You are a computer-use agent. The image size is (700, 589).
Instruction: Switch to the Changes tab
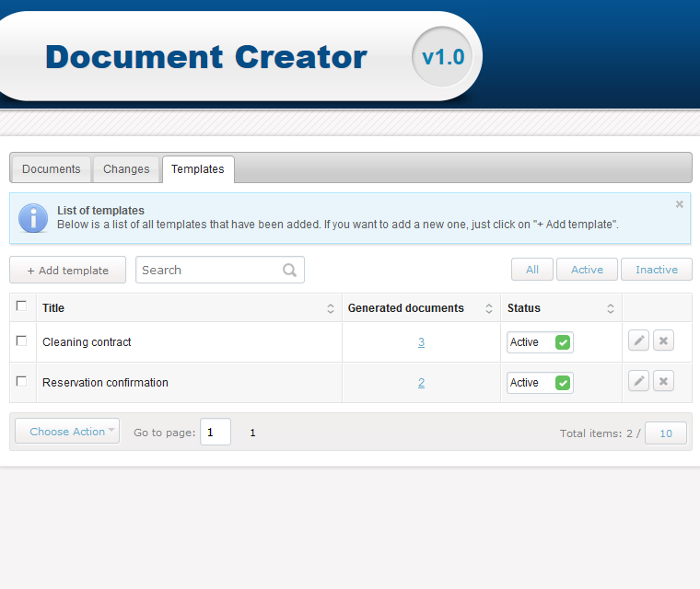click(x=126, y=169)
